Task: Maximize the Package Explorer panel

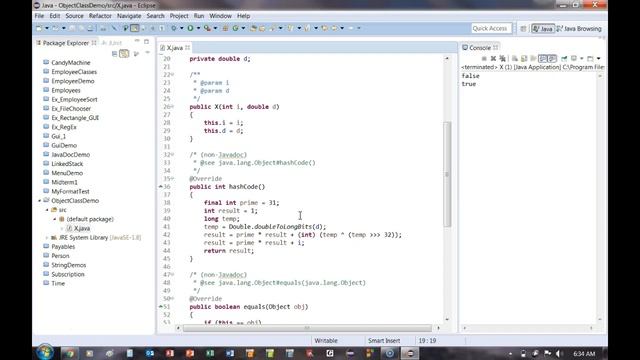Action: click(147, 41)
